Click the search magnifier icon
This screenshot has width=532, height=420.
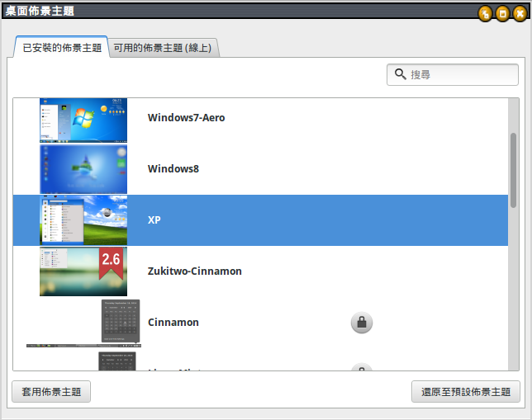pos(401,74)
